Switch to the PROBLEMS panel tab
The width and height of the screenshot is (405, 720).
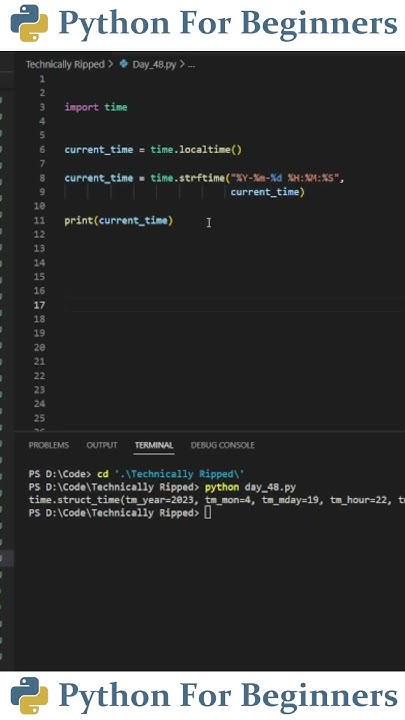click(49, 445)
